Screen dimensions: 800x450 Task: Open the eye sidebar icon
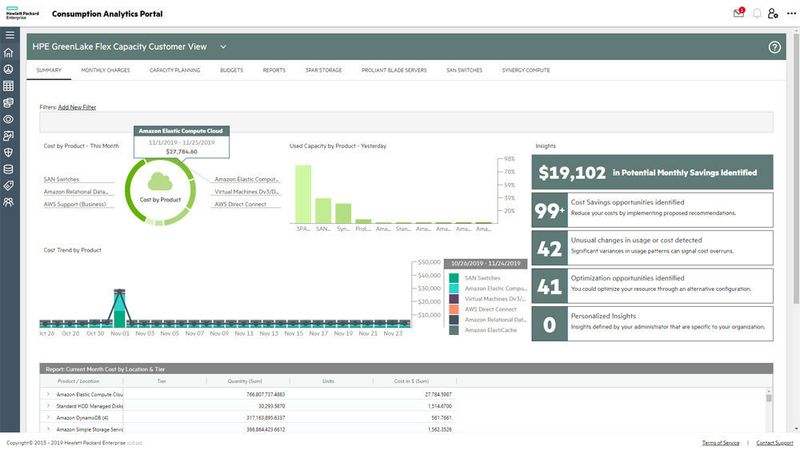[9, 119]
